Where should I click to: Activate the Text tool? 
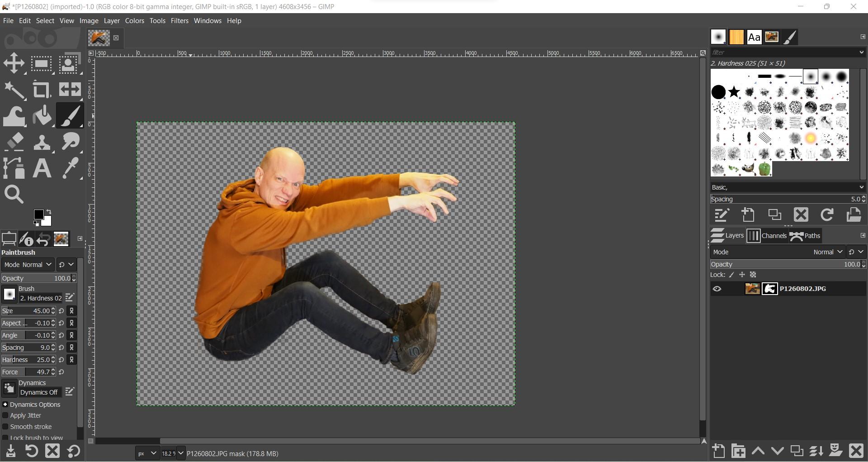point(42,168)
